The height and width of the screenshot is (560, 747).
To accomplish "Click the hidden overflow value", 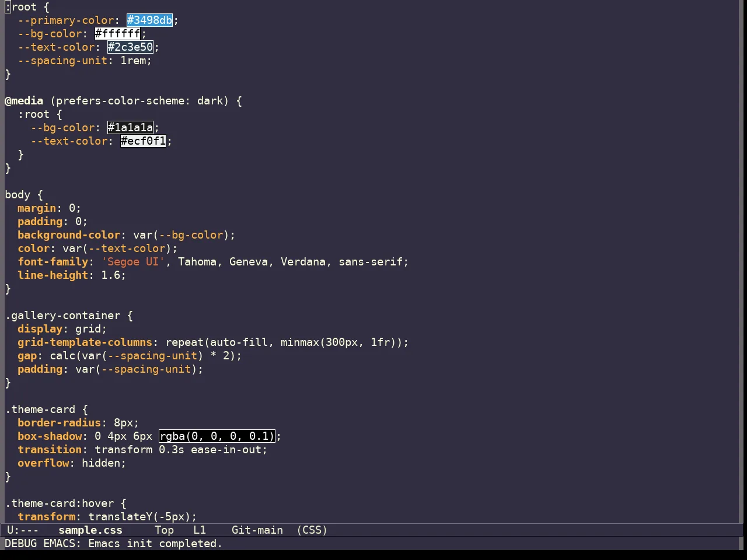I will (x=101, y=463).
